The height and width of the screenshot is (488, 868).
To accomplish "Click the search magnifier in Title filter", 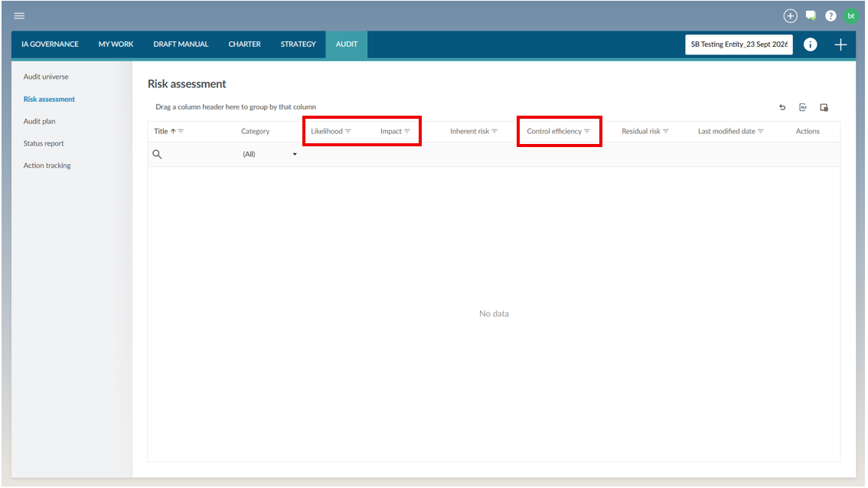I will coord(157,155).
